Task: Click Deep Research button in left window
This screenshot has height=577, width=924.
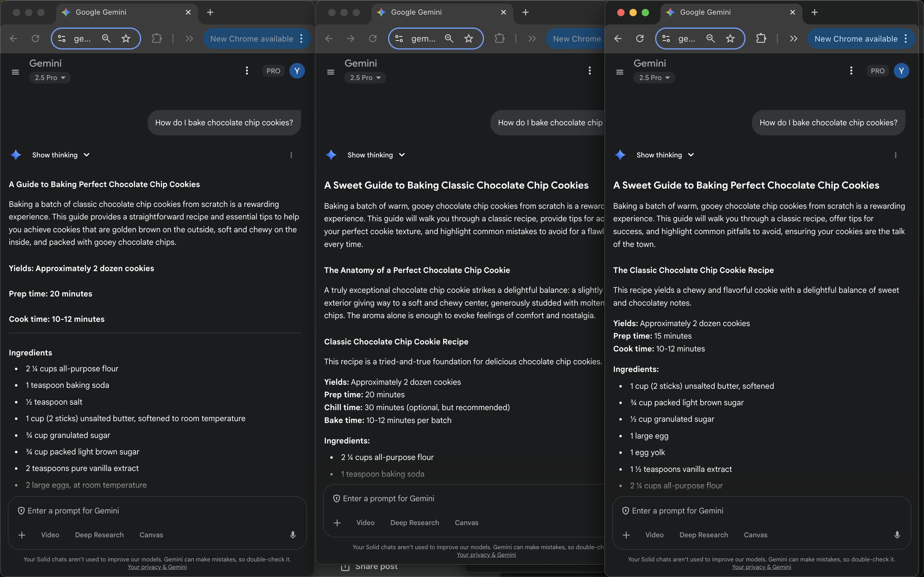Action: [99, 535]
